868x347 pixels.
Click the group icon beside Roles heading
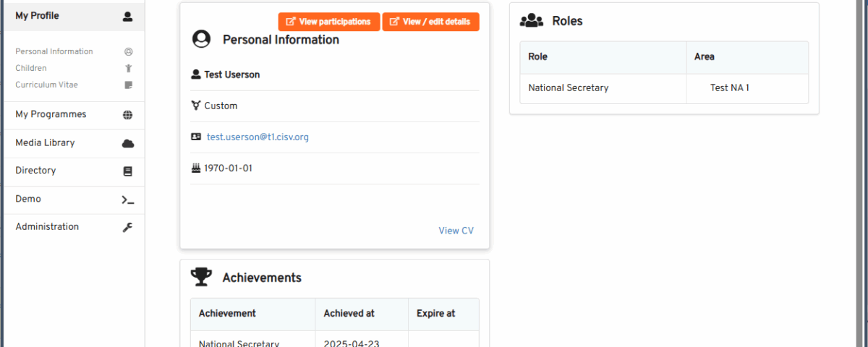(x=532, y=20)
